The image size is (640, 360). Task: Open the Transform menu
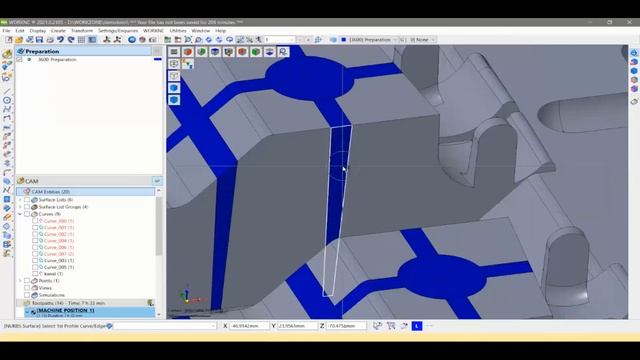pyautogui.click(x=82, y=31)
